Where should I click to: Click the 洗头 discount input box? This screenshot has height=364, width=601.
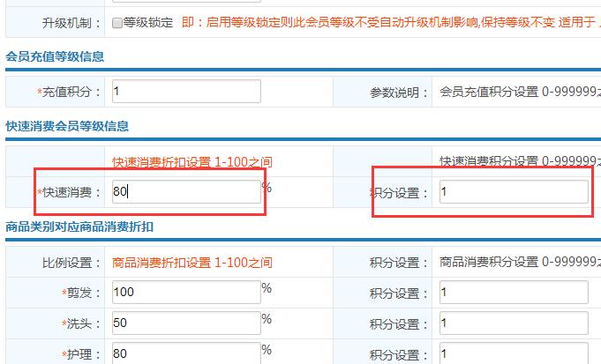click(186, 323)
